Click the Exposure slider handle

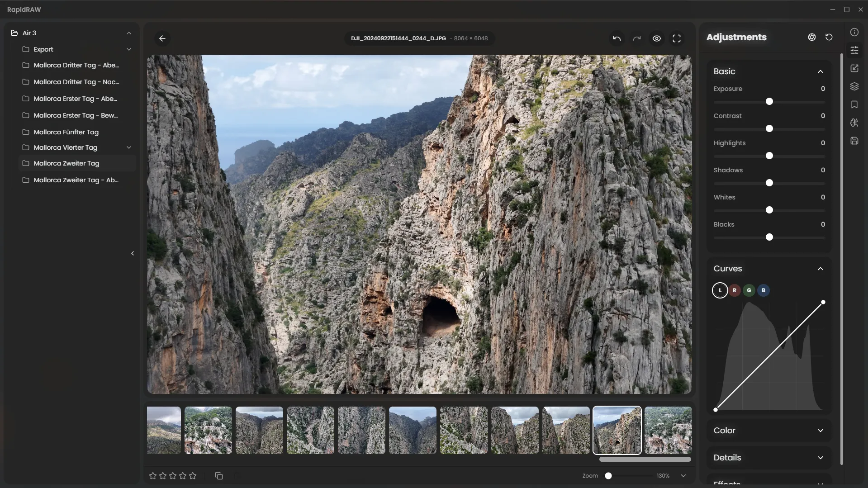pyautogui.click(x=769, y=101)
